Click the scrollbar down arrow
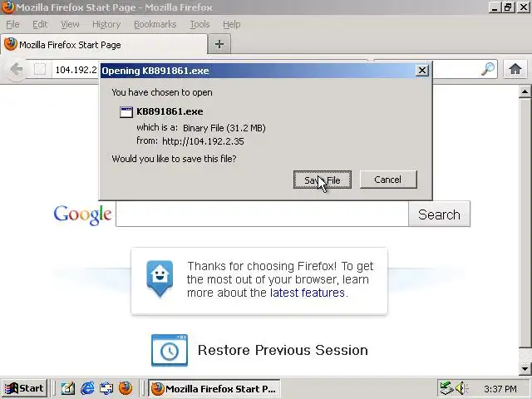This screenshot has height=399, width=532. click(x=525, y=368)
